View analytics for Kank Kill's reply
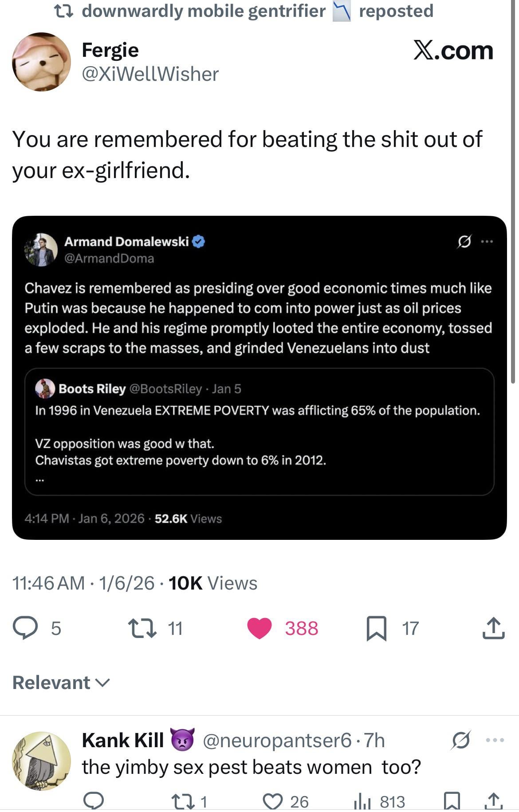 coord(362,800)
